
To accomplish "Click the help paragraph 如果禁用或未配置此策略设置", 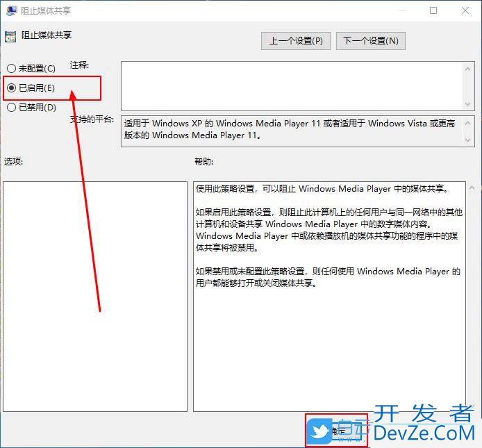I will (x=328, y=277).
